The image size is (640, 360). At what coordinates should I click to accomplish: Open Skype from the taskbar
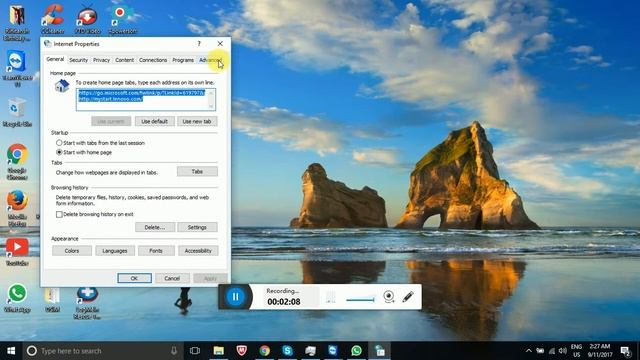click(287, 351)
